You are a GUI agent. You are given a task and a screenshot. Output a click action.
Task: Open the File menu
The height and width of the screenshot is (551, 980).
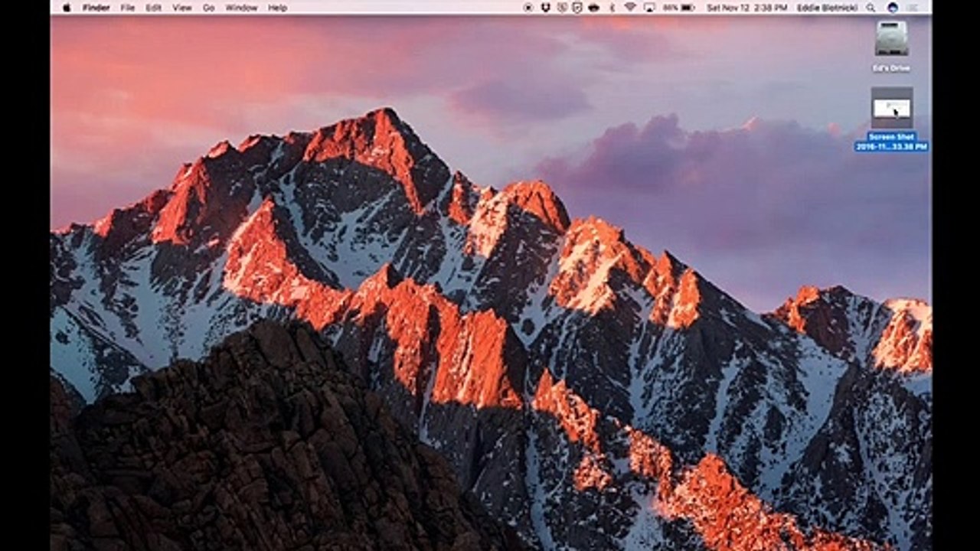(x=128, y=8)
